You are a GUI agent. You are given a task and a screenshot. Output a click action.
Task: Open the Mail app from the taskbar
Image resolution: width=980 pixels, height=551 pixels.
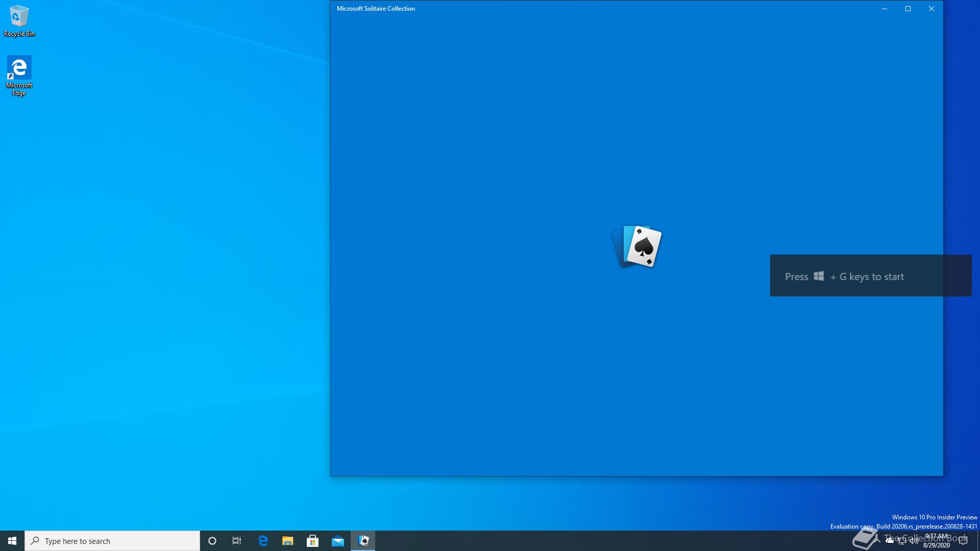tap(338, 541)
